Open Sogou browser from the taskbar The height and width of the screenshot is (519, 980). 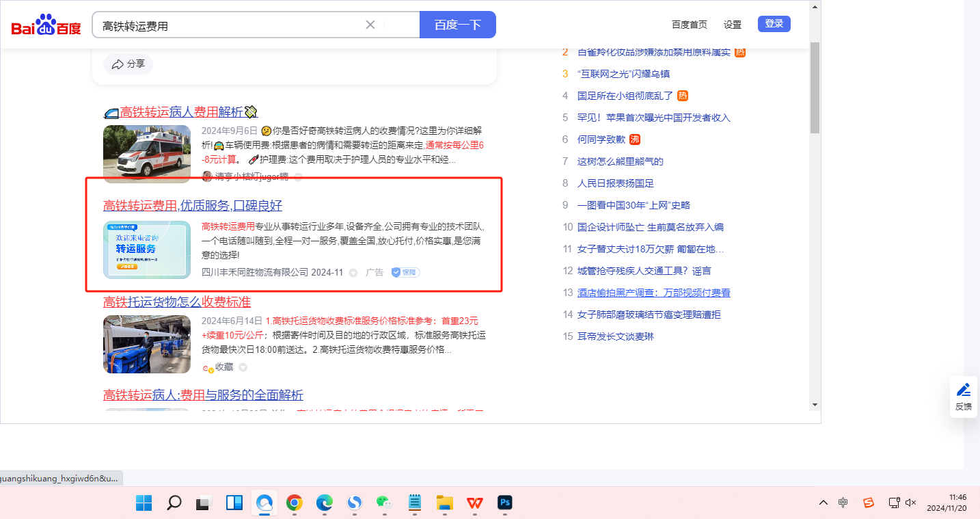pyautogui.click(x=354, y=503)
